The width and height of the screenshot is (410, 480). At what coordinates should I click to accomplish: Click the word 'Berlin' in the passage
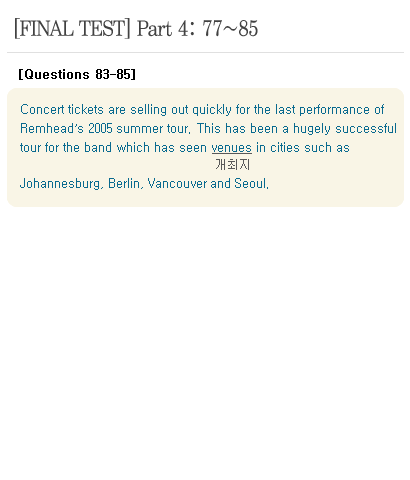click(x=124, y=183)
